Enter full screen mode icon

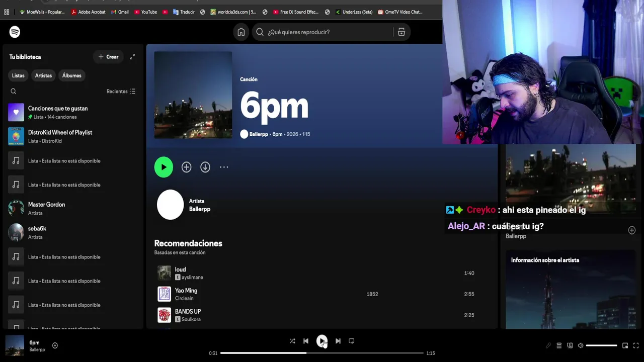pos(636,345)
